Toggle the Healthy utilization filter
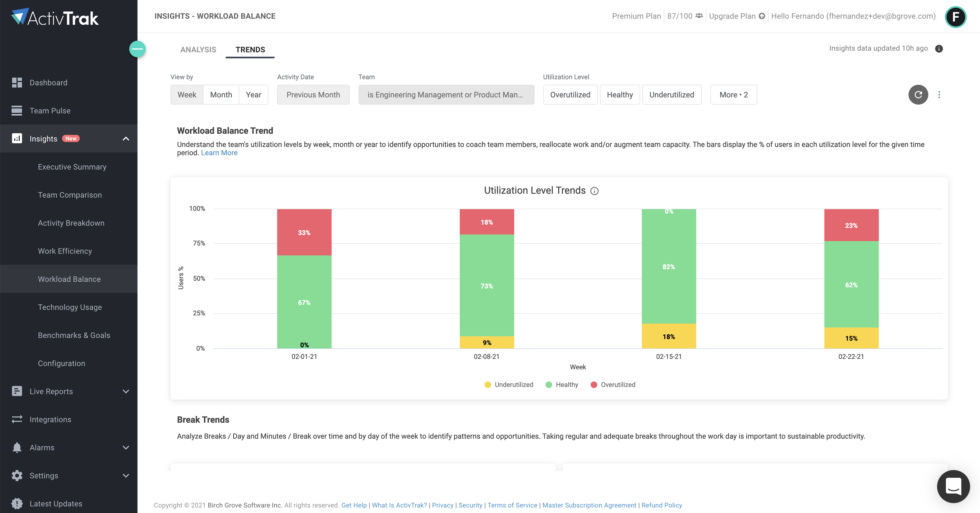Viewport: 980px width, 513px height. (620, 94)
